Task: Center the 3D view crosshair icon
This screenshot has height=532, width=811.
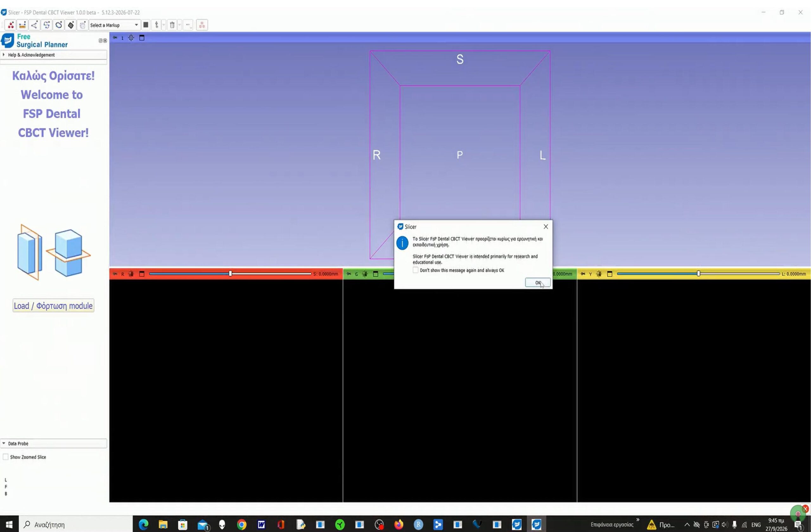Action: (x=131, y=38)
